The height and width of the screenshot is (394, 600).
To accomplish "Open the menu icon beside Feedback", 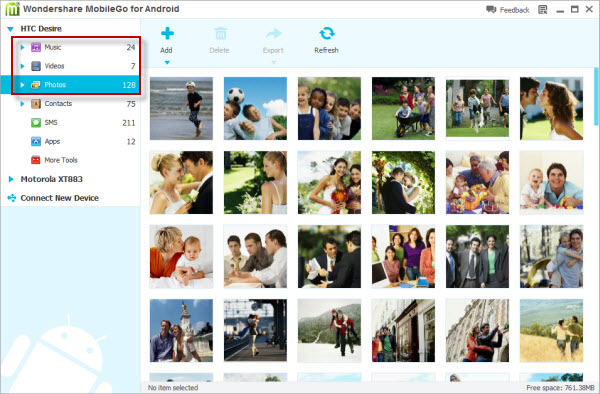I will pos(542,10).
